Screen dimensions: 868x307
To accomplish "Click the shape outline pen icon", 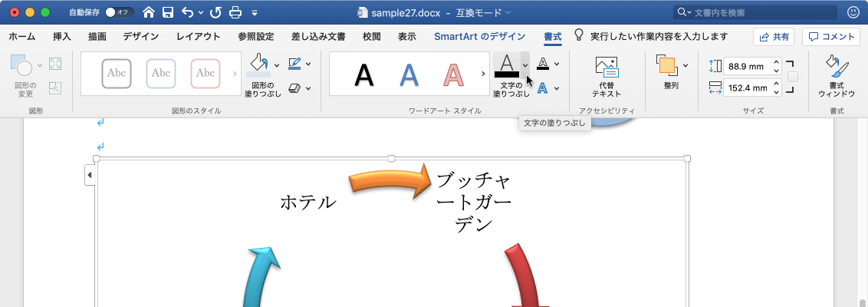I will (x=294, y=64).
